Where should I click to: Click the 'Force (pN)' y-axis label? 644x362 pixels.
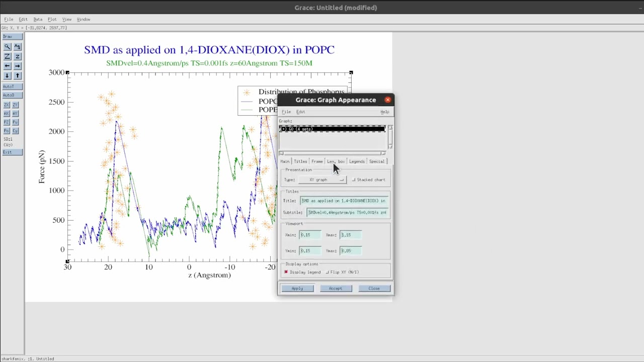coord(42,166)
